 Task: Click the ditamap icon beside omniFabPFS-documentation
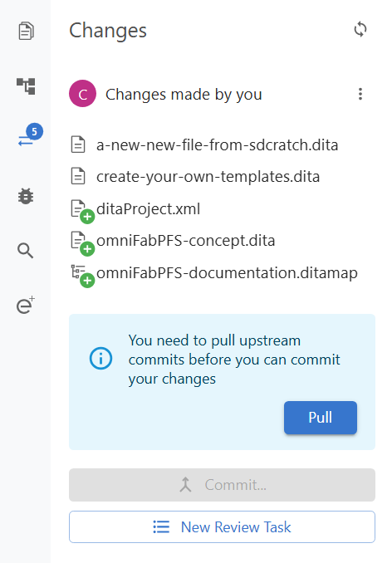point(82,276)
